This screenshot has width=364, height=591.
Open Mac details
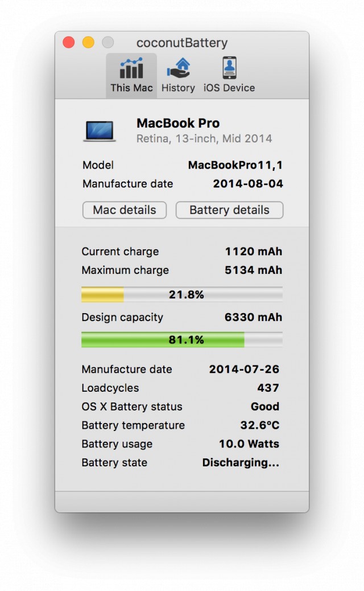(125, 210)
